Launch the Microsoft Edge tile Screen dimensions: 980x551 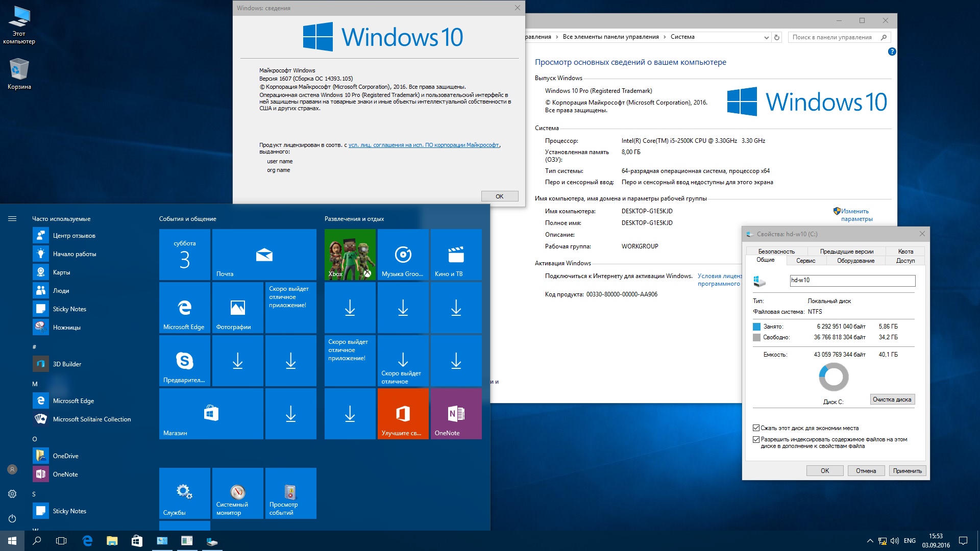184,307
